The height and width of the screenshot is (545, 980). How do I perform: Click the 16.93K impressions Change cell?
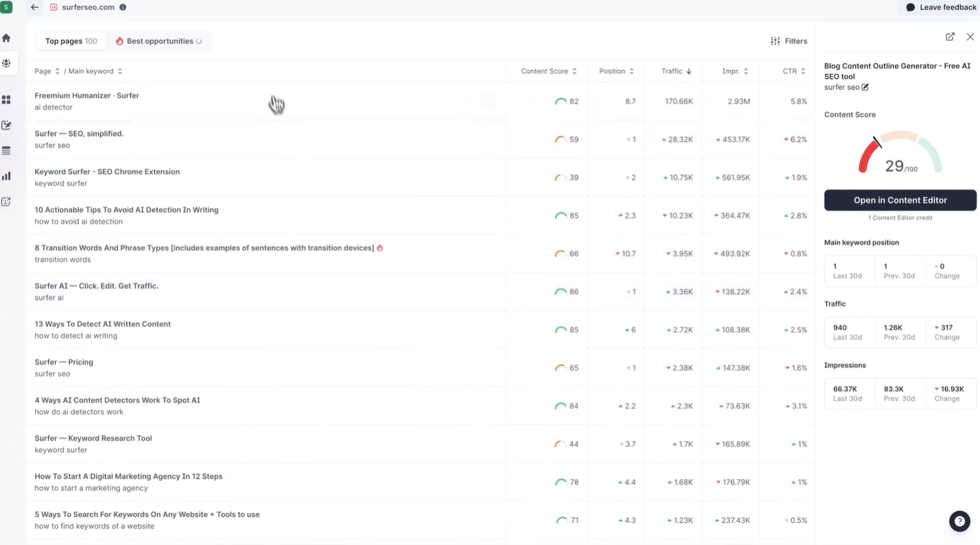[x=951, y=393]
